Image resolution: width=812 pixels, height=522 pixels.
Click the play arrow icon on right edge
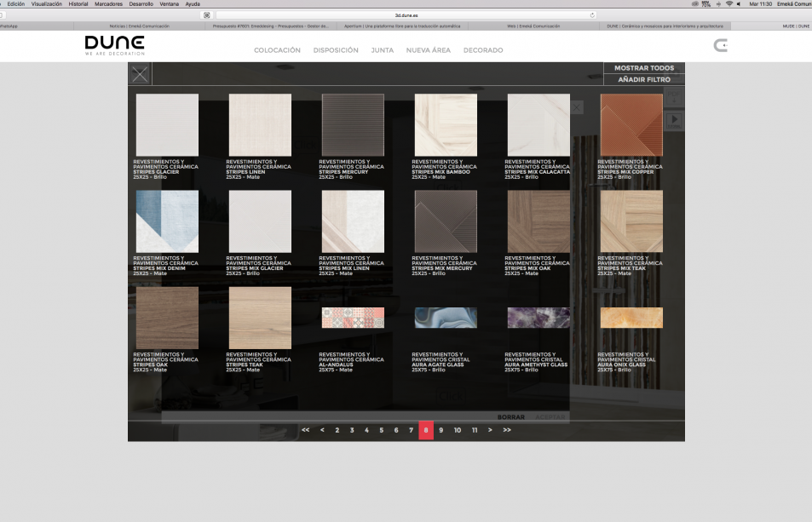coord(674,120)
